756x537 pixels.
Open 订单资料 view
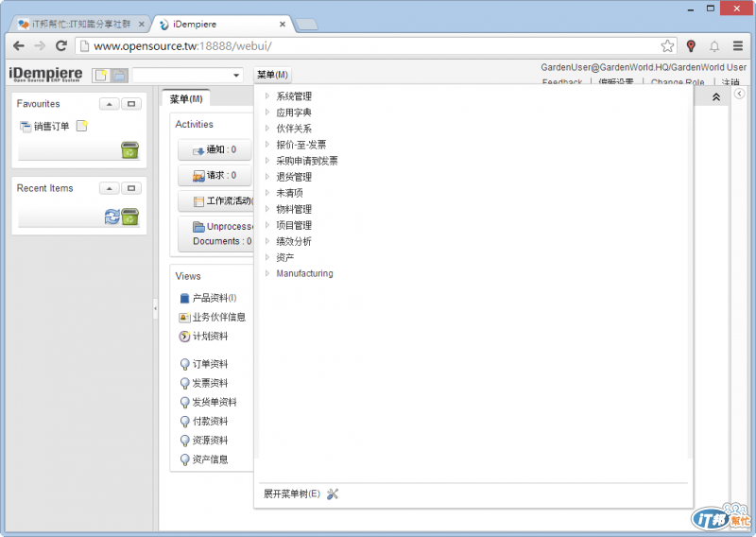tap(203, 364)
